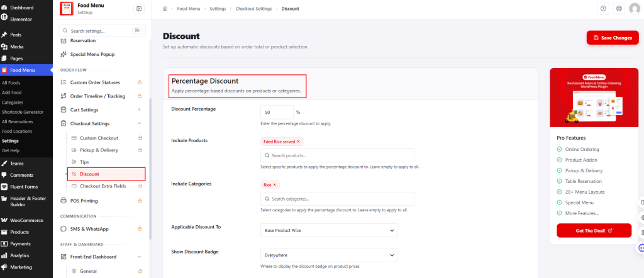Click the Special Menu Popup sparkle icon

click(64, 54)
